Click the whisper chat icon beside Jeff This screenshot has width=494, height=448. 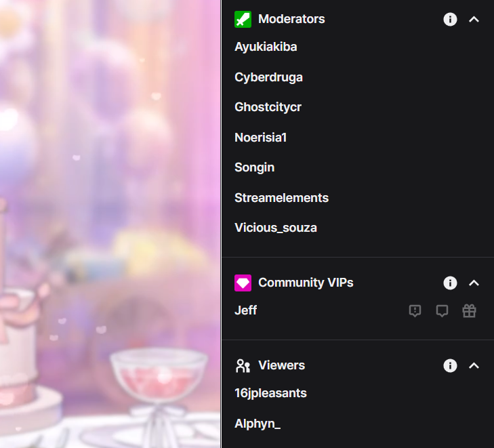point(442,310)
